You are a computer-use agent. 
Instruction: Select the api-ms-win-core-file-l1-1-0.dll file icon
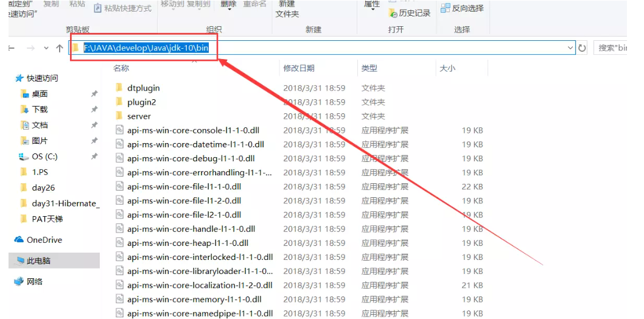click(x=119, y=186)
